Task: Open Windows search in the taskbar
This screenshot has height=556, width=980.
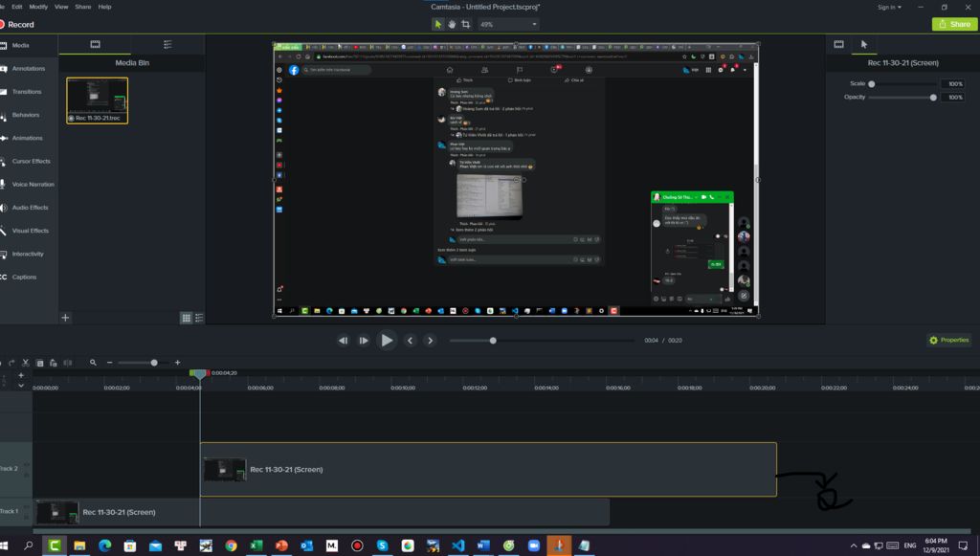Action: (x=29, y=545)
